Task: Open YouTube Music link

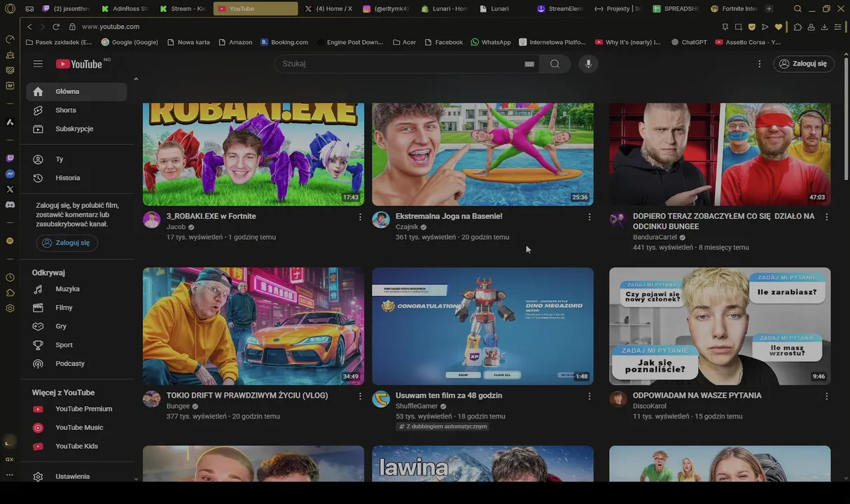Action: [77, 428]
